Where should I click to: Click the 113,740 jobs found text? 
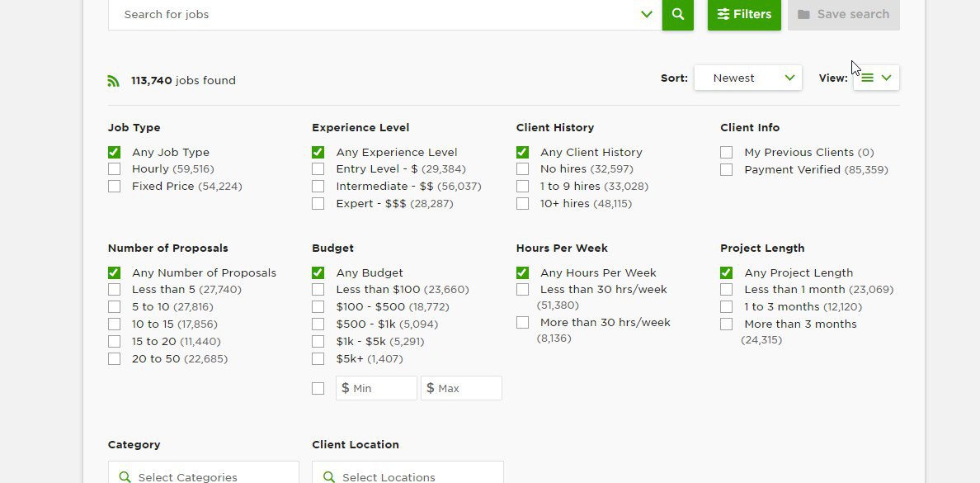[183, 81]
